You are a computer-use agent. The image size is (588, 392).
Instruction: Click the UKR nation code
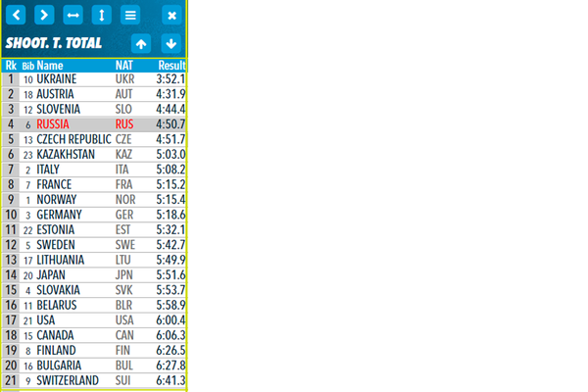point(124,79)
